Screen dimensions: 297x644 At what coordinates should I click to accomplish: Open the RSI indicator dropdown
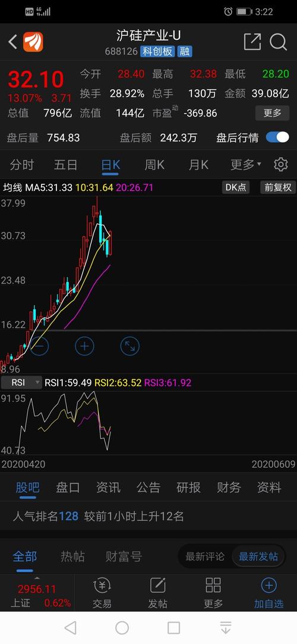coord(21,382)
